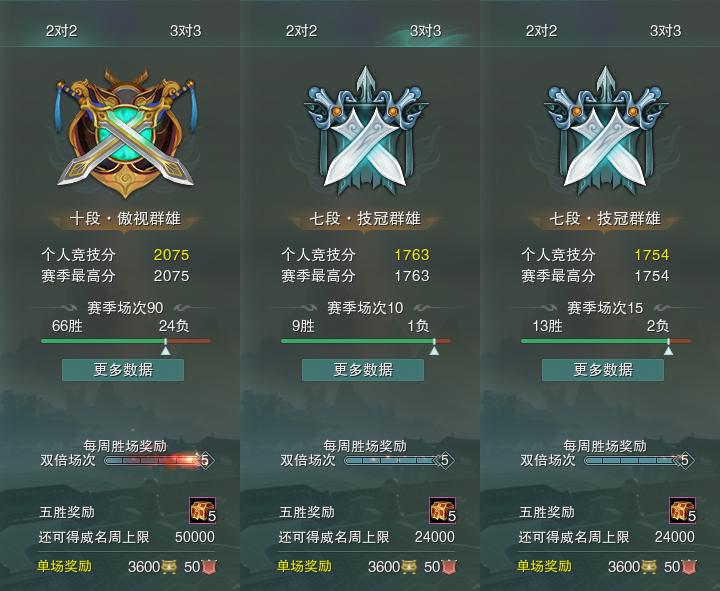The image size is (720, 591).
Task: Click 更多数据 button under 13胜 2负
Action: click(603, 370)
